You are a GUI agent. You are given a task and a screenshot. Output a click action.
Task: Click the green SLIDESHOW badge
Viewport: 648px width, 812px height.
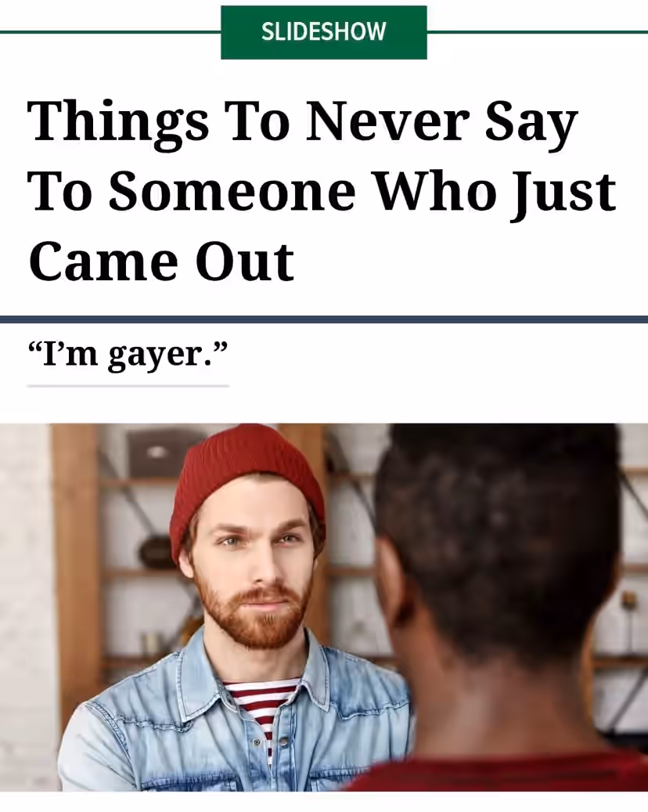click(323, 32)
